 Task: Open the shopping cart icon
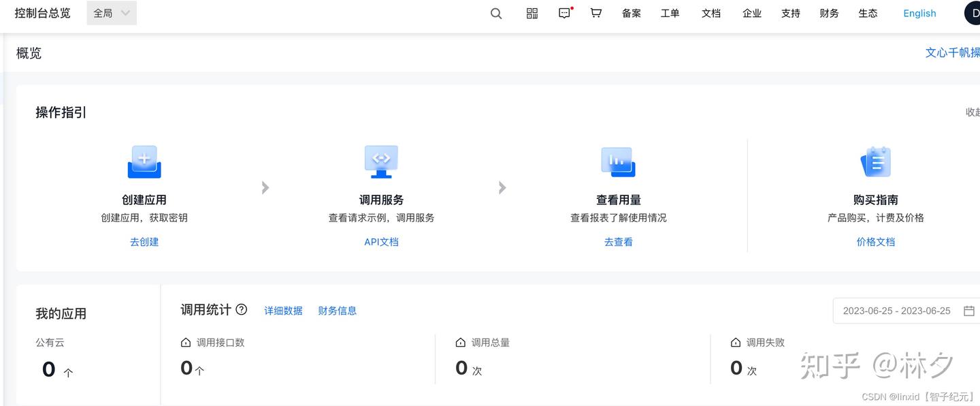tap(595, 13)
